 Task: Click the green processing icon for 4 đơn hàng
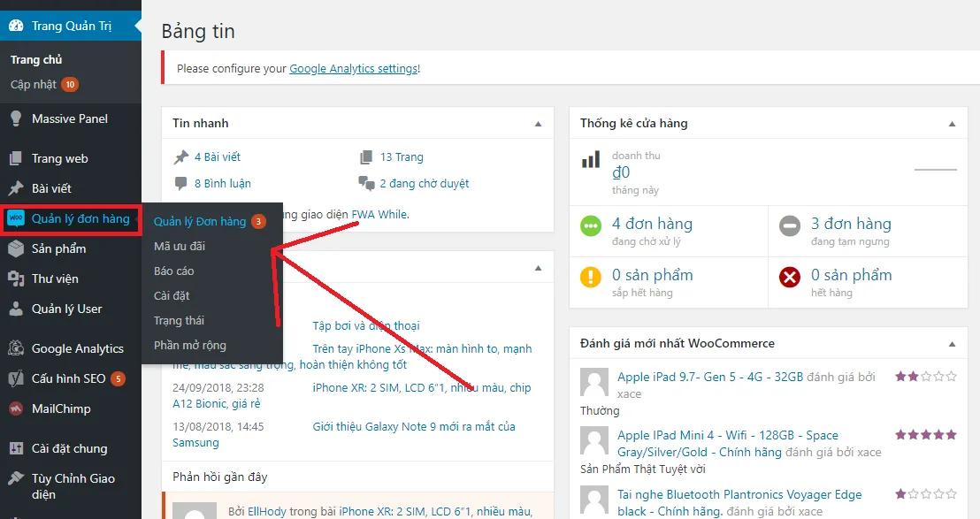point(591,225)
